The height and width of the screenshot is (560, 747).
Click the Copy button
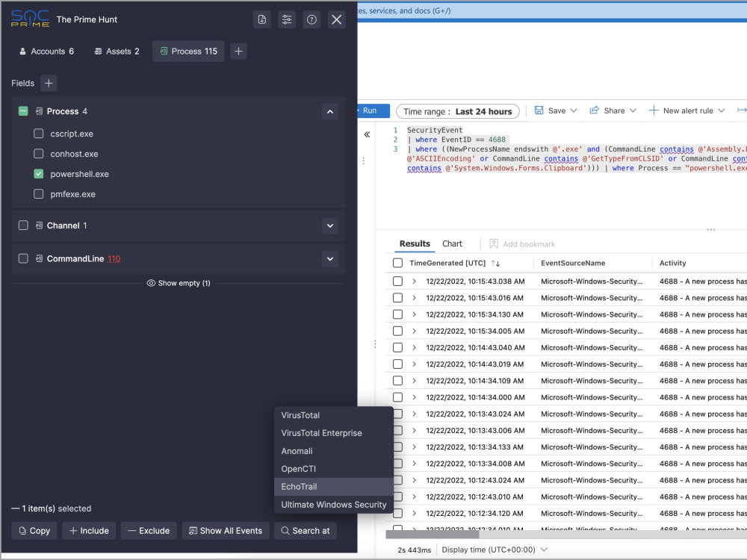pyautogui.click(x=34, y=531)
